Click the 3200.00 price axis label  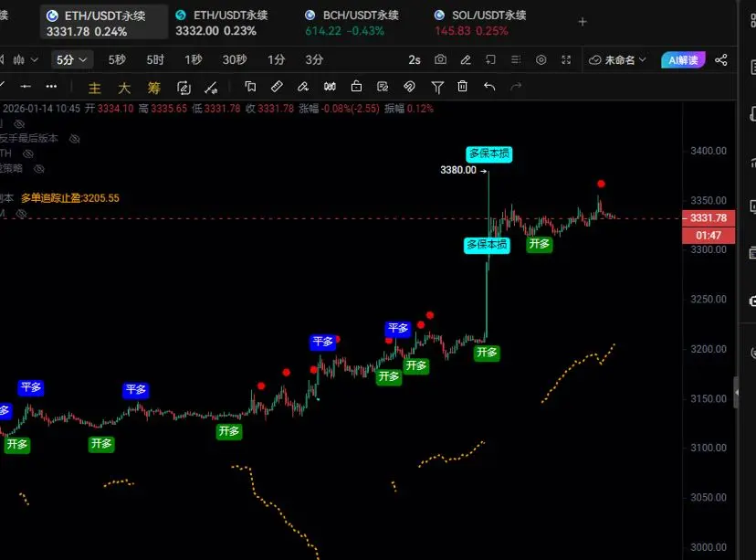point(709,349)
